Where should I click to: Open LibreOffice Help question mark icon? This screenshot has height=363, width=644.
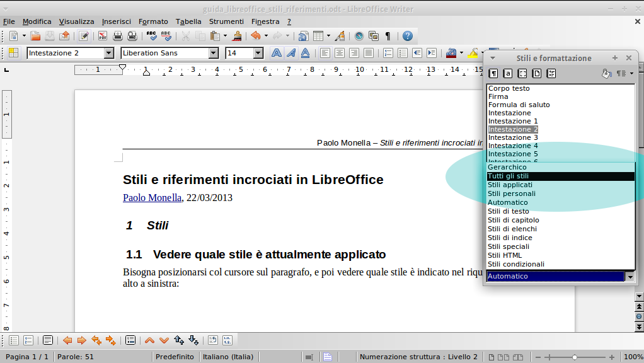[x=408, y=36]
